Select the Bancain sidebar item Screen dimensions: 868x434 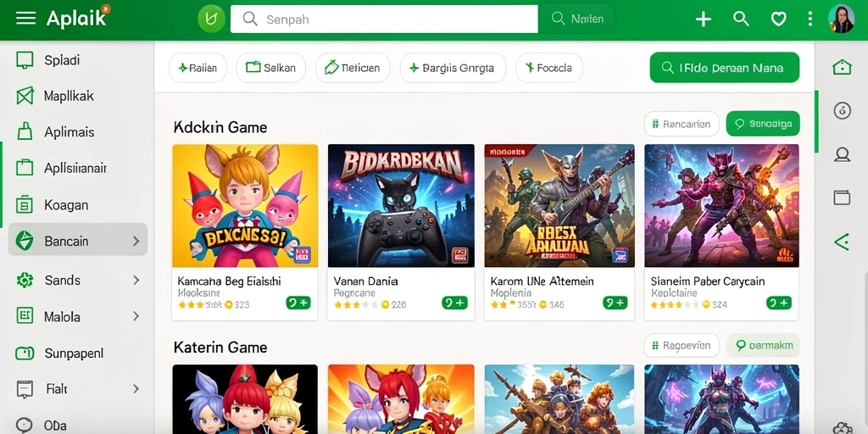77,241
